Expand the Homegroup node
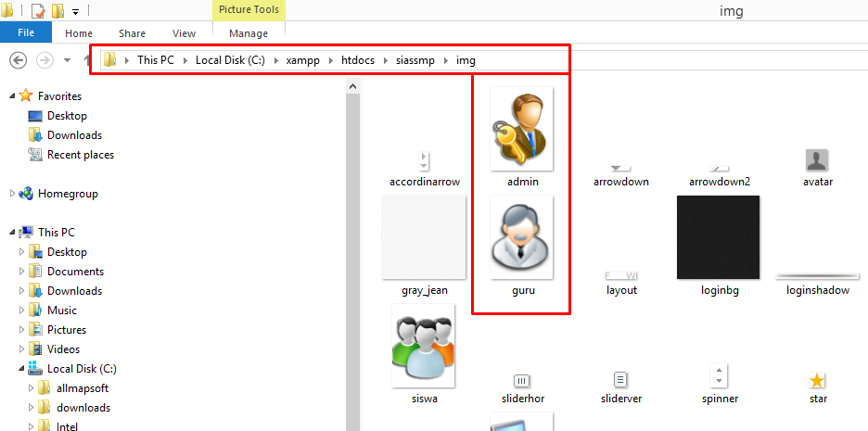 coord(12,194)
